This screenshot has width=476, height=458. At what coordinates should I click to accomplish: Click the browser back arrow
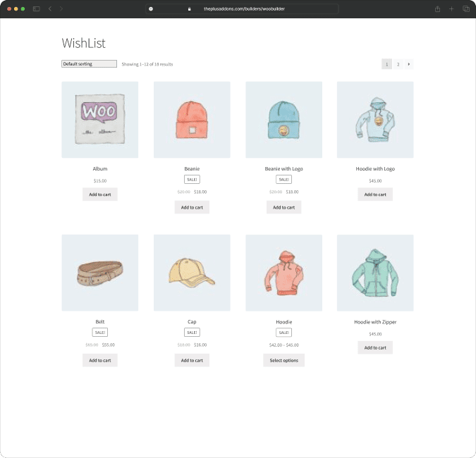(50, 8)
